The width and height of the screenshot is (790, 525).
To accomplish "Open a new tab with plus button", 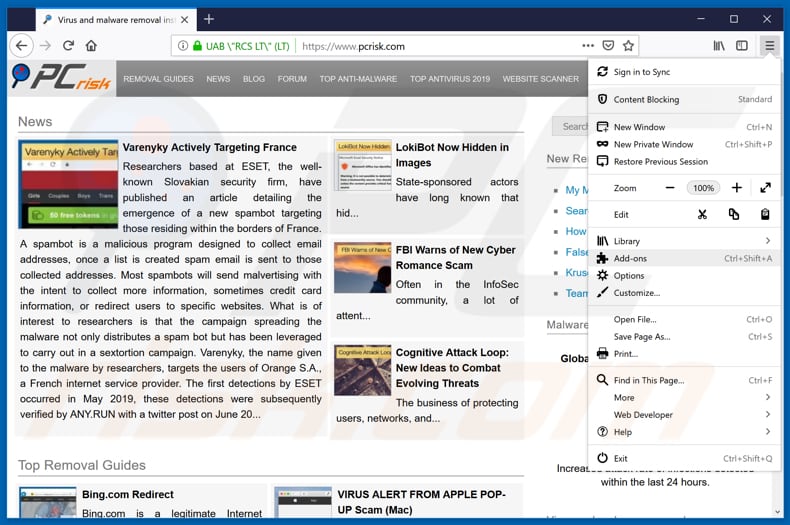I will click(x=209, y=19).
